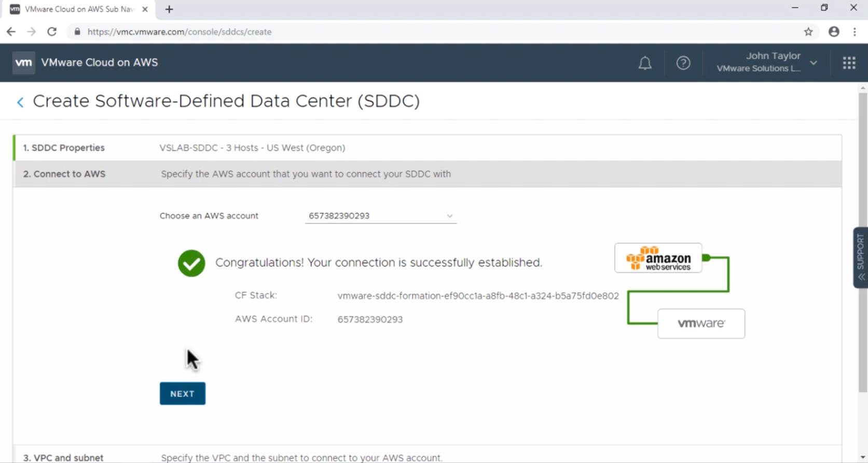The image size is (868, 463).
Task: Click the 'Create Software-Defined Data Center' heading
Action: [226, 101]
